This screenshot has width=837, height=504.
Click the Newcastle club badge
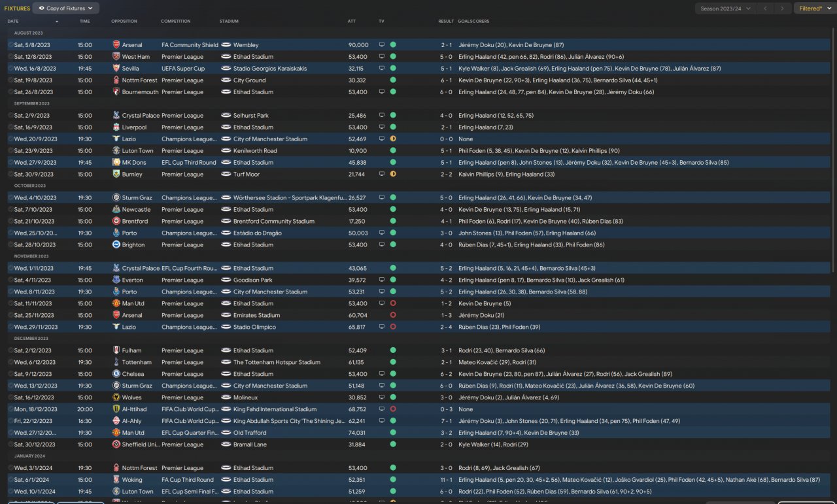click(x=116, y=210)
